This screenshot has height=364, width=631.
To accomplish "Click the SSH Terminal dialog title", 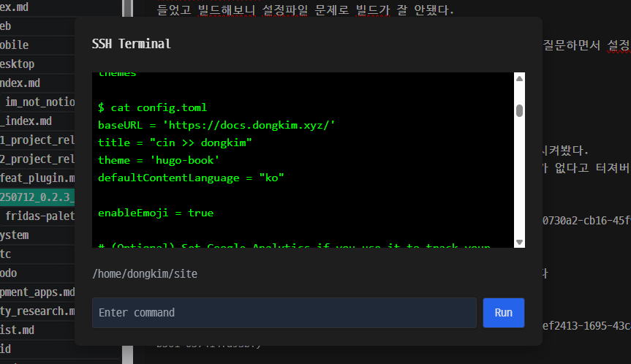I will 132,44.
